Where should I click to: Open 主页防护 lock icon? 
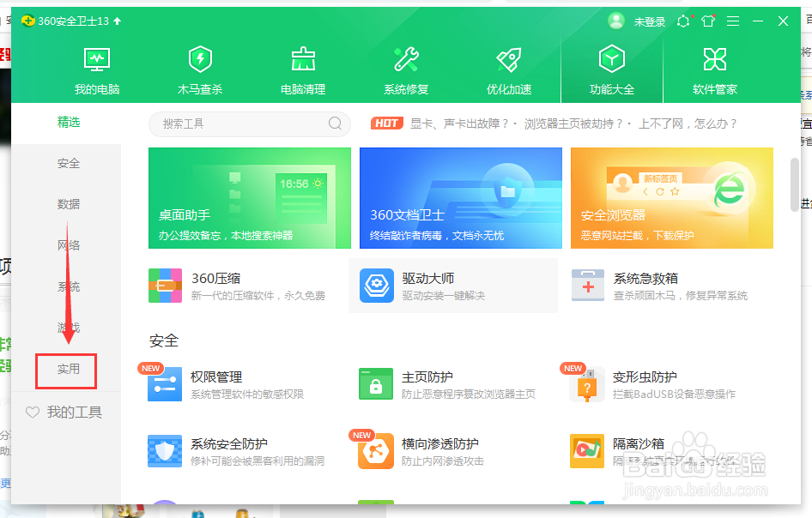pyautogui.click(x=376, y=384)
